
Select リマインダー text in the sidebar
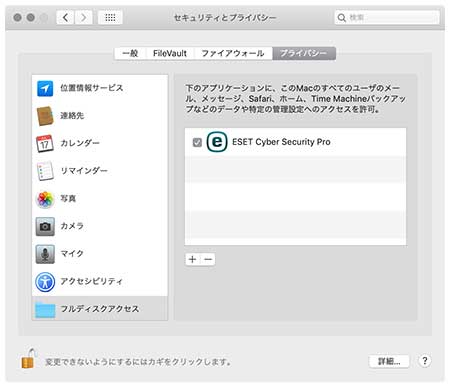point(84,171)
